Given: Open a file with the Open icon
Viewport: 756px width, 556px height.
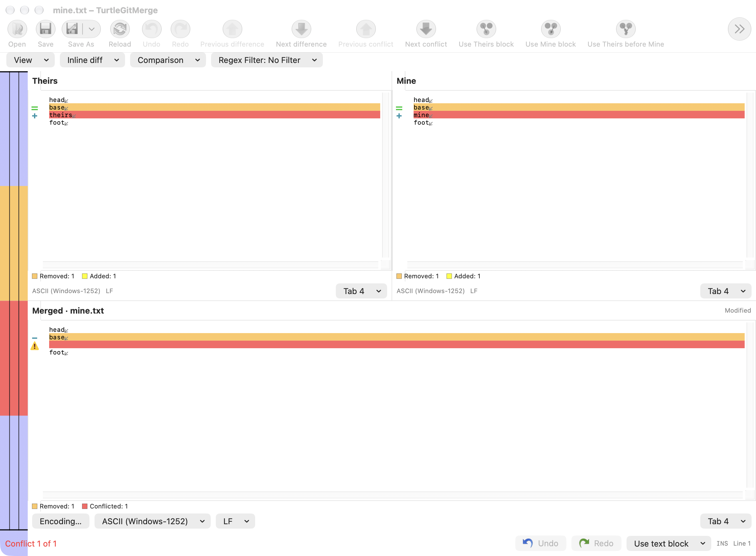Looking at the screenshot, I should point(17,29).
